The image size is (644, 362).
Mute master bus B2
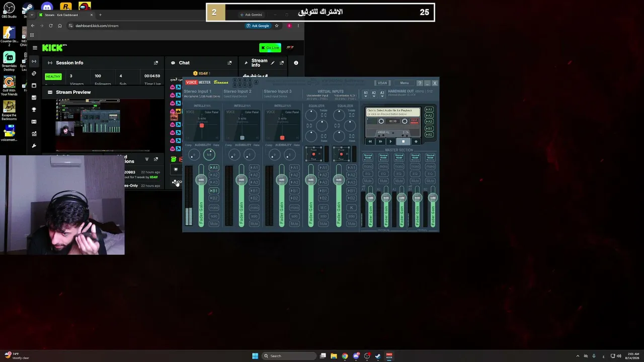click(430, 180)
